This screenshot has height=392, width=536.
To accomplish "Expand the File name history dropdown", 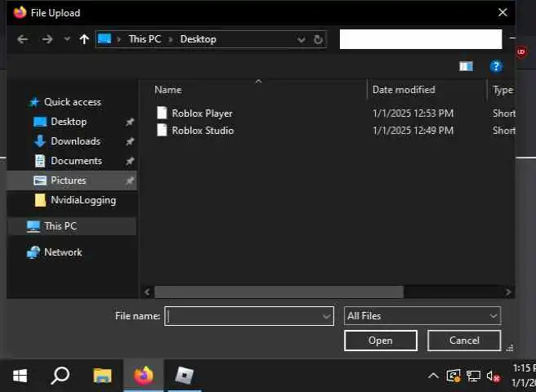I will pos(327,317).
